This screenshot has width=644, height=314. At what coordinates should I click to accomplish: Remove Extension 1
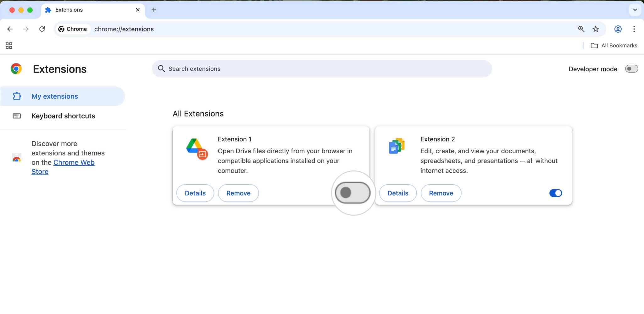[x=238, y=193]
